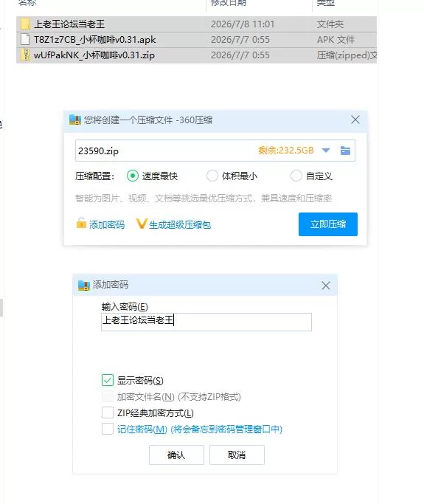Viewport: 424px width, 504px height.
Task: Click the 立即压缩 button
Action: click(328, 224)
